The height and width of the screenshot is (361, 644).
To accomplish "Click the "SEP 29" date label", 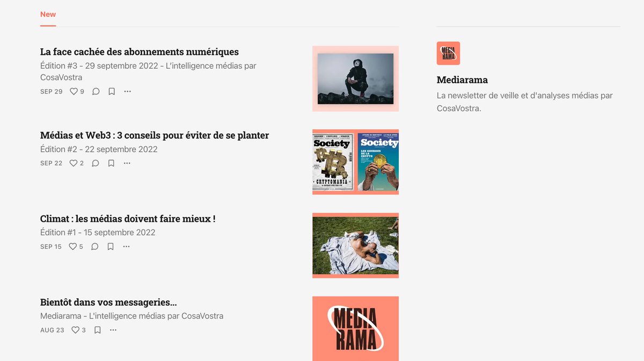I will tap(51, 91).
